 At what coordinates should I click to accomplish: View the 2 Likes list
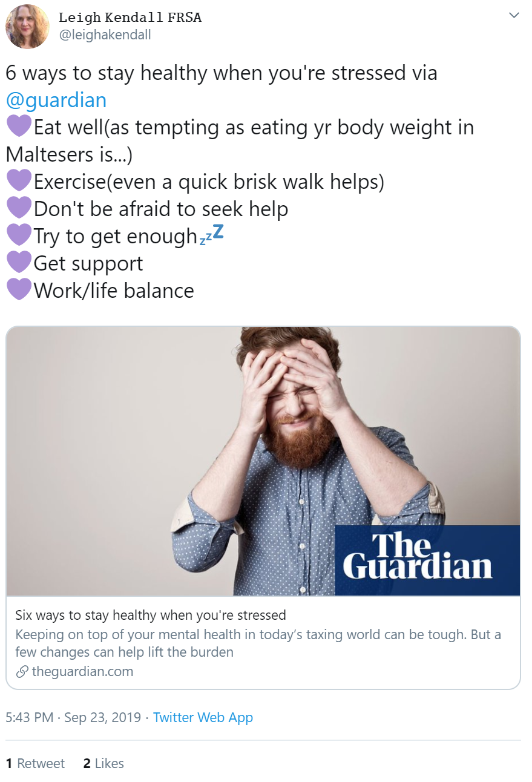[103, 764]
